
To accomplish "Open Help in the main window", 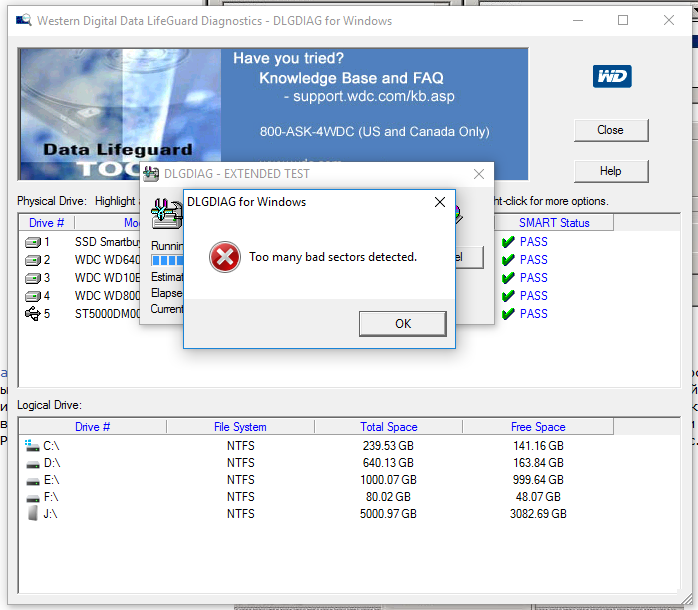I will (x=611, y=171).
